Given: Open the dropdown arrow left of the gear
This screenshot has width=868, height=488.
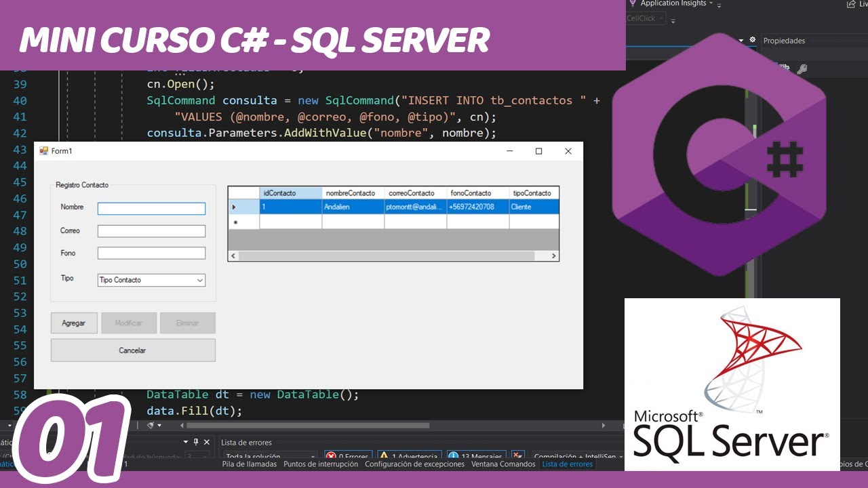Looking at the screenshot, I should (741, 40).
